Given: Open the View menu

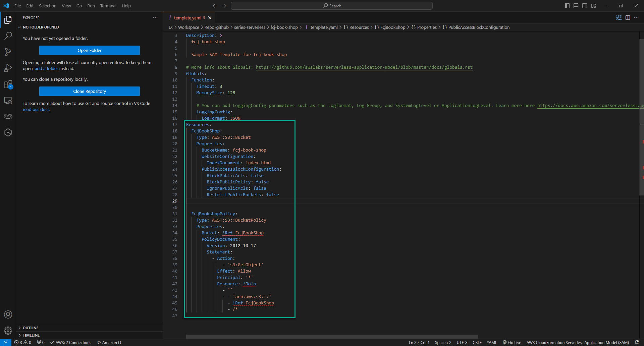Looking at the screenshot, I should tap(66, 6).
